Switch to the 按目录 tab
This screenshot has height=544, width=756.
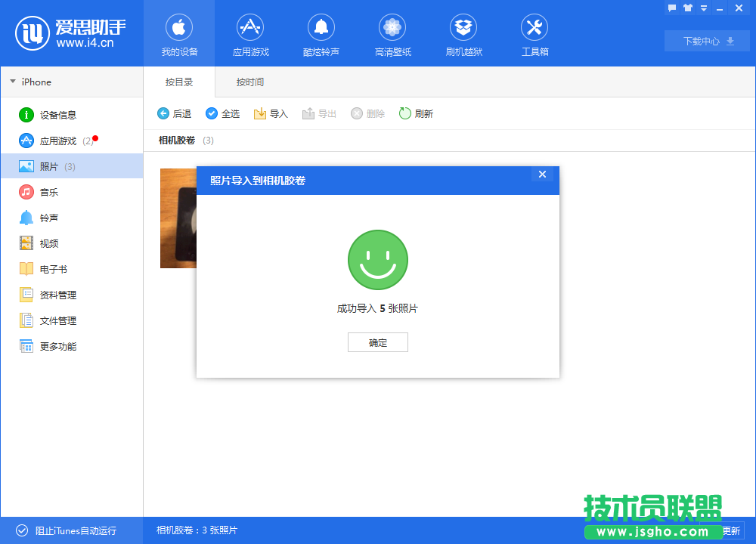point(179,82)
